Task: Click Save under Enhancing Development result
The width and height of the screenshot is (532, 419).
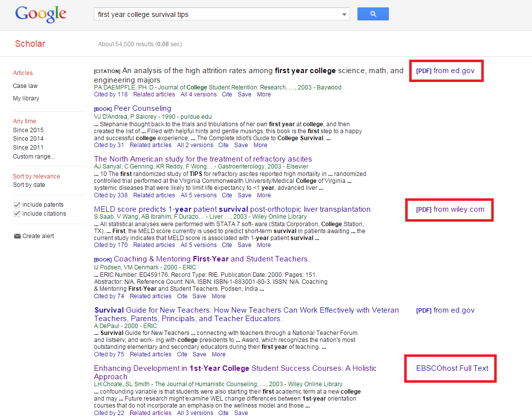Action: (241, 413)
